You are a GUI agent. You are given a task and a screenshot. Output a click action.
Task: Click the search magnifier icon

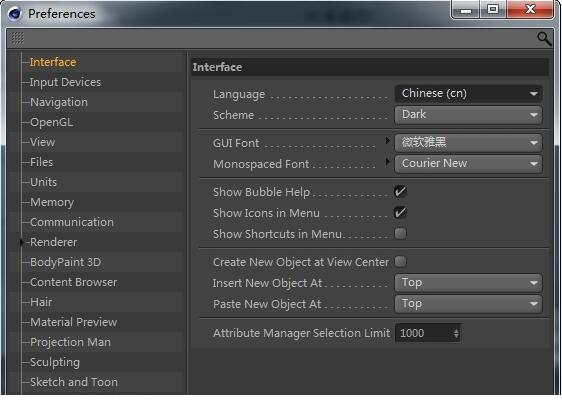pos(544,39)
